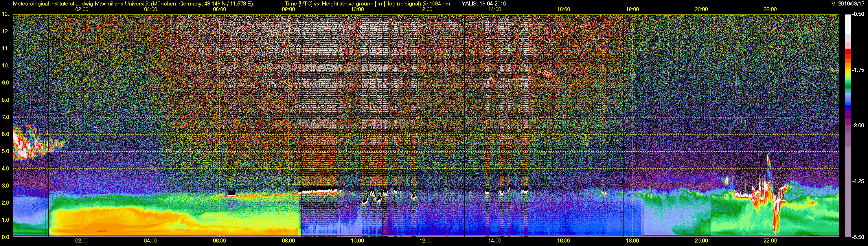Viewport: 868px width, 246px height.
Task: Select 16:00 on the upper time axis
Action: pos(564,10)
